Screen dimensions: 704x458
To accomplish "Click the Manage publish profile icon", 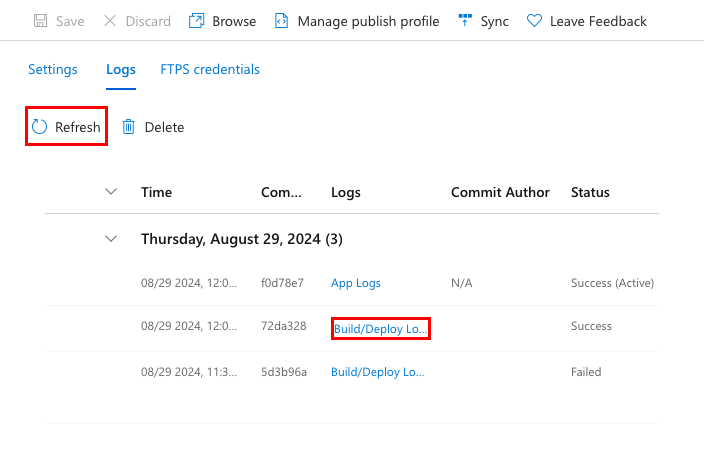I will 282,21.
